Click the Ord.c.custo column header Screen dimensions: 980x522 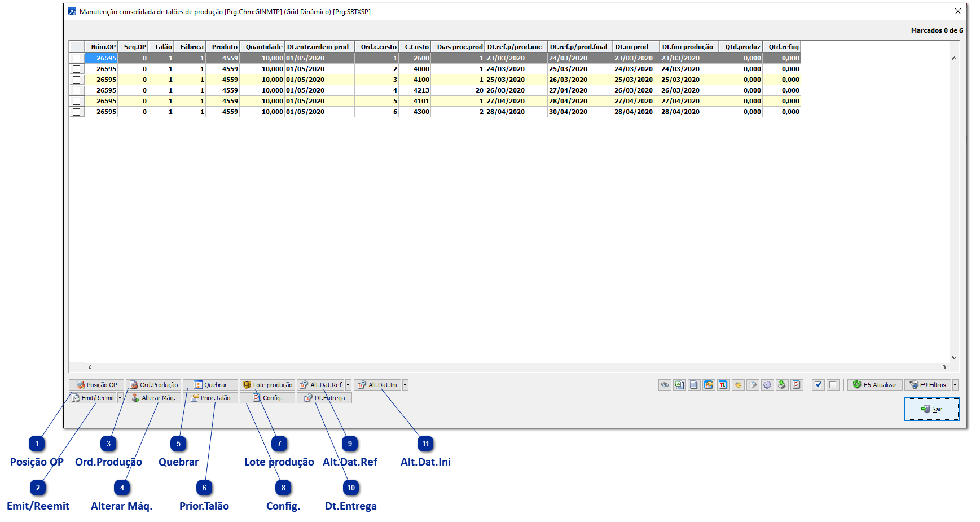tap(377, 47)
